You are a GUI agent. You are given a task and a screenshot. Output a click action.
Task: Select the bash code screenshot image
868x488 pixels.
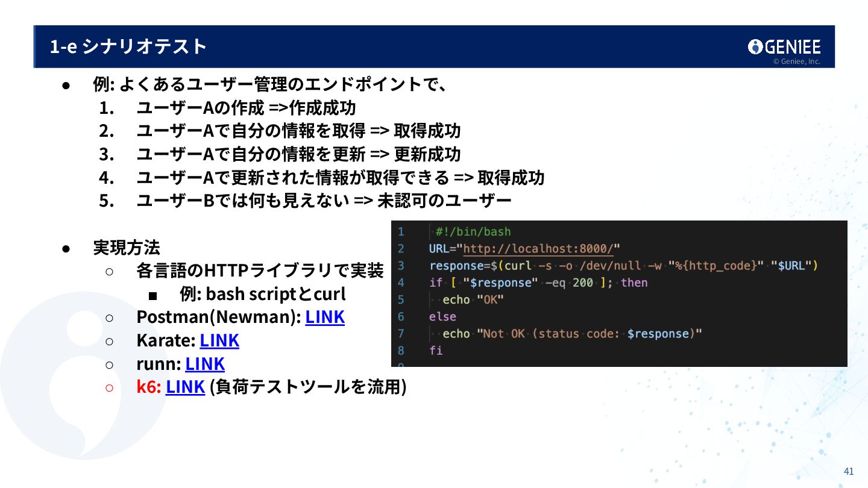619,293
